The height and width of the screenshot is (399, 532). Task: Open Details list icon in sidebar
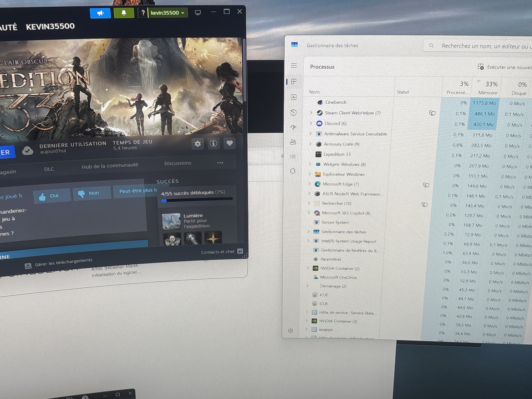point(293,157)
